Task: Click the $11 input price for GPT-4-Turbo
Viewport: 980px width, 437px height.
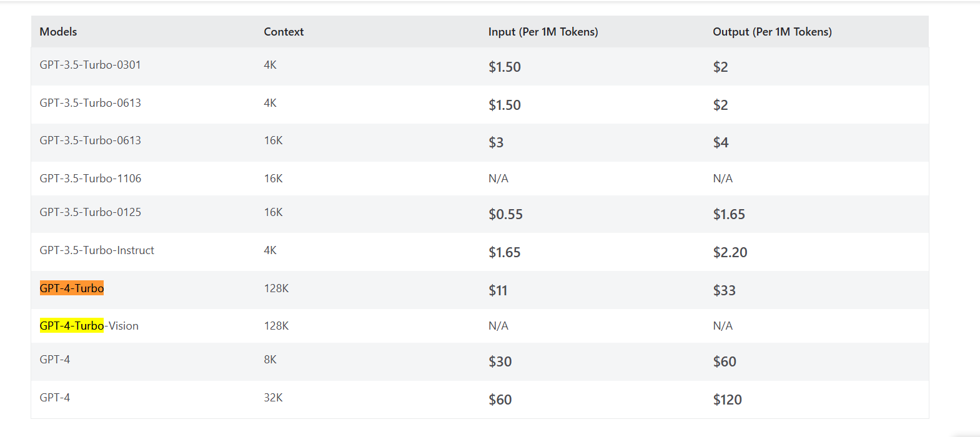Action: point(498,290)
